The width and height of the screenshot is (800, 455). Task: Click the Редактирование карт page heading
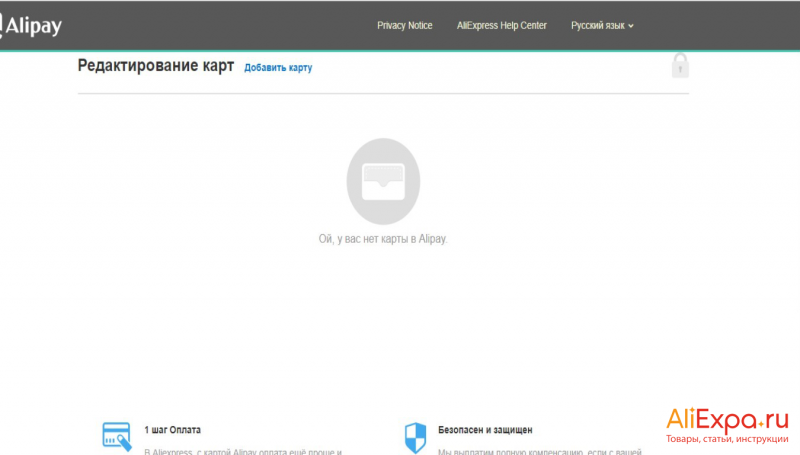156,66
